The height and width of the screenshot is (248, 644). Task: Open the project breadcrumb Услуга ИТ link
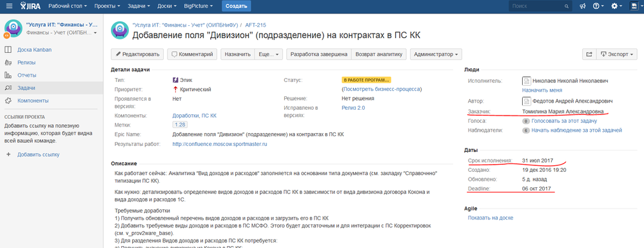186,25
